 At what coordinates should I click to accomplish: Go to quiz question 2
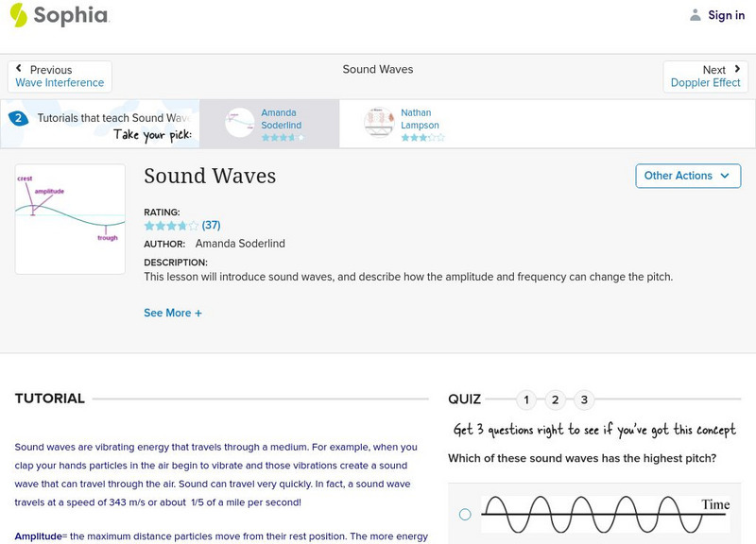tap(556, 399)
